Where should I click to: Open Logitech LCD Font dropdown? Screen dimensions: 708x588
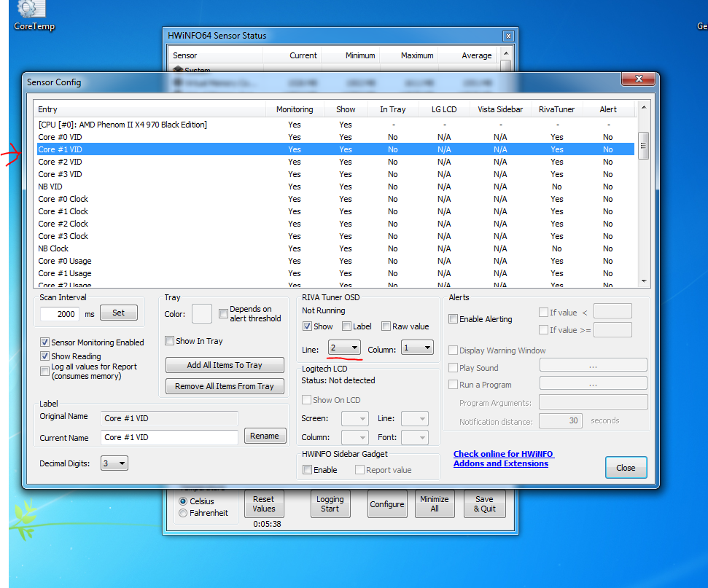click(414, 437)
